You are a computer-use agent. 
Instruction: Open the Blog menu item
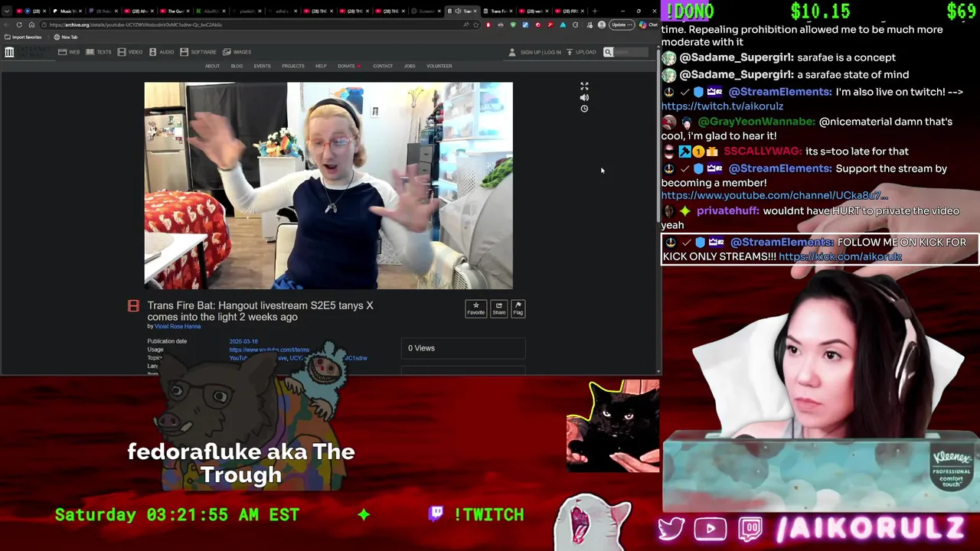[237, 66]
